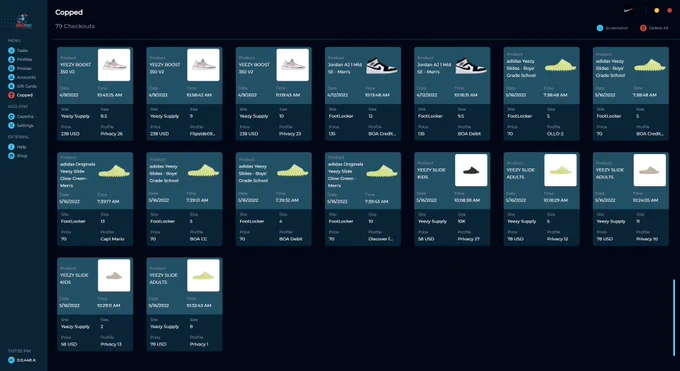Click the sidebar clock time "7:07:55 PM"
This screenshot has height=371, width=680.
[19, 351]
